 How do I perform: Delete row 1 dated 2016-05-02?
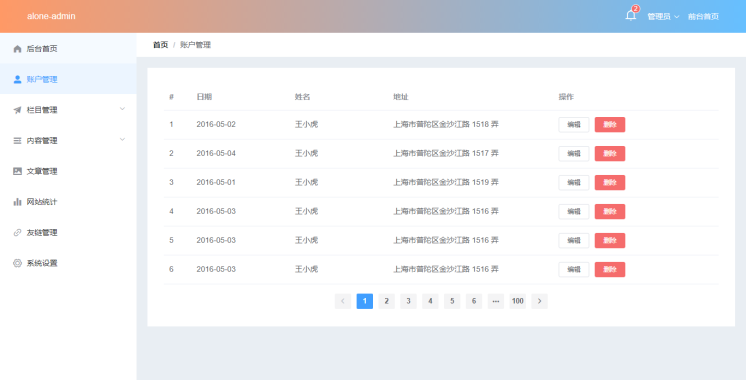[x=610, y=125]
